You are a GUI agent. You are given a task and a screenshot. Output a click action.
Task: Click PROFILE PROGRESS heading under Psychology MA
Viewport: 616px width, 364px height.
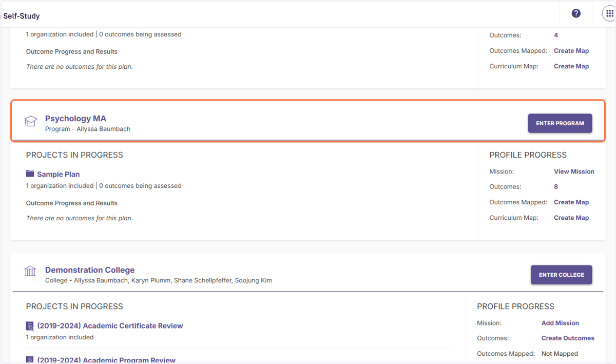528,155
